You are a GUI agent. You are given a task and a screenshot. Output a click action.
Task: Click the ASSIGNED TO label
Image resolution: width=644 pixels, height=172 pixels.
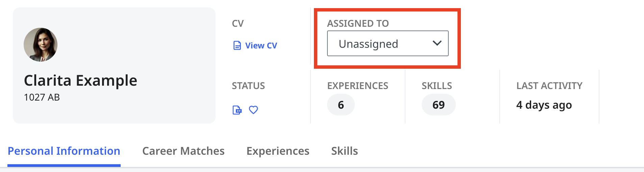pyautogui.click(x=358, y=23)
